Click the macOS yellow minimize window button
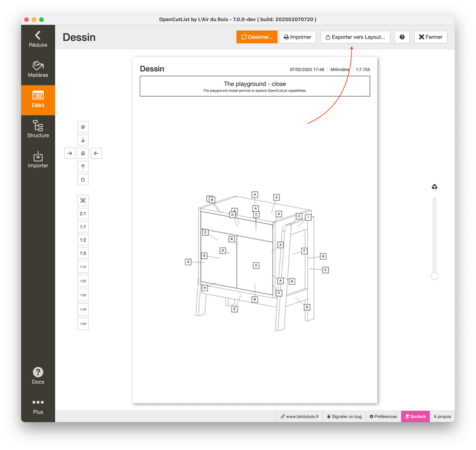Screen dimensions: 476x450 (34, 20)
